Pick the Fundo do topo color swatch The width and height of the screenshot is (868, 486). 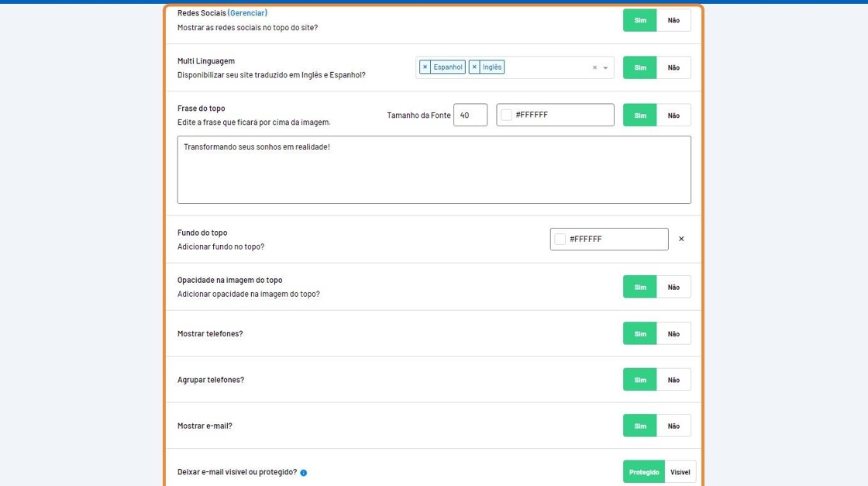(560, 240)
